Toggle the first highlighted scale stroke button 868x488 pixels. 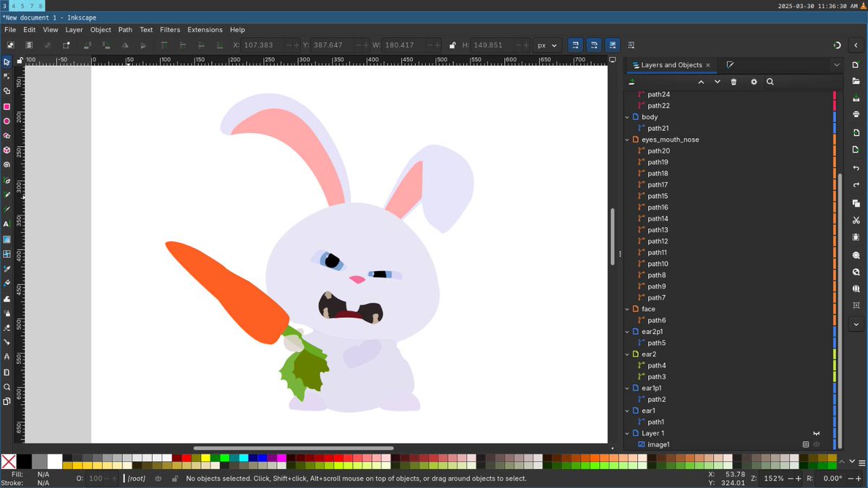(576, 45)
